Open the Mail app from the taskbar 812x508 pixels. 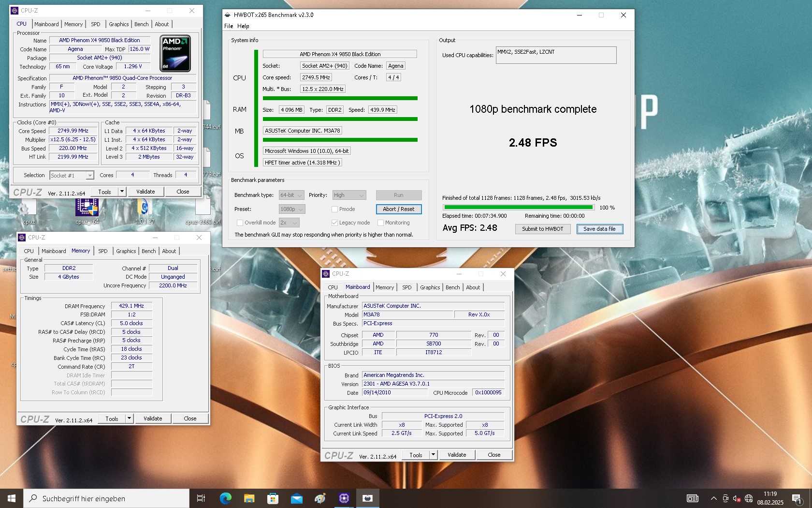(x=296, y=498)
